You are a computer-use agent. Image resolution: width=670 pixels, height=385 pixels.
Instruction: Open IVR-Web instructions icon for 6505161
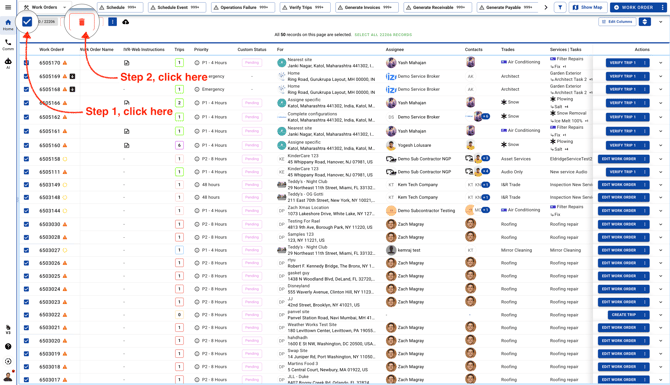126,131
